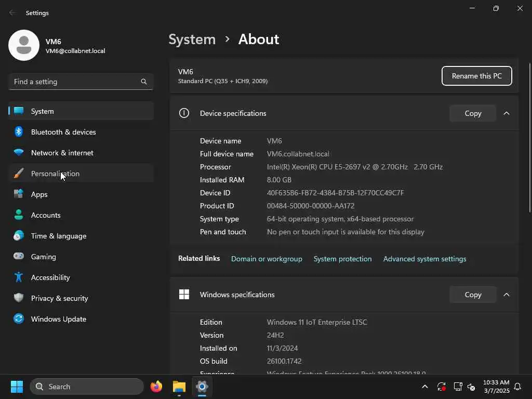532x399 pixels.
Task: Click the Personalization paintbrush icon
Action: 19,174
